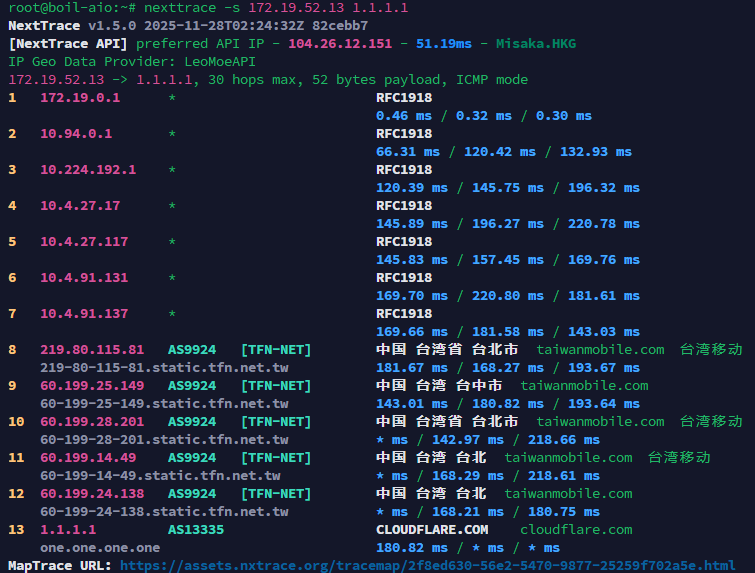Click hostname 60-199-14-49.static.tfn.net.tw
The image size is (755, 573).
pos(160,476)
